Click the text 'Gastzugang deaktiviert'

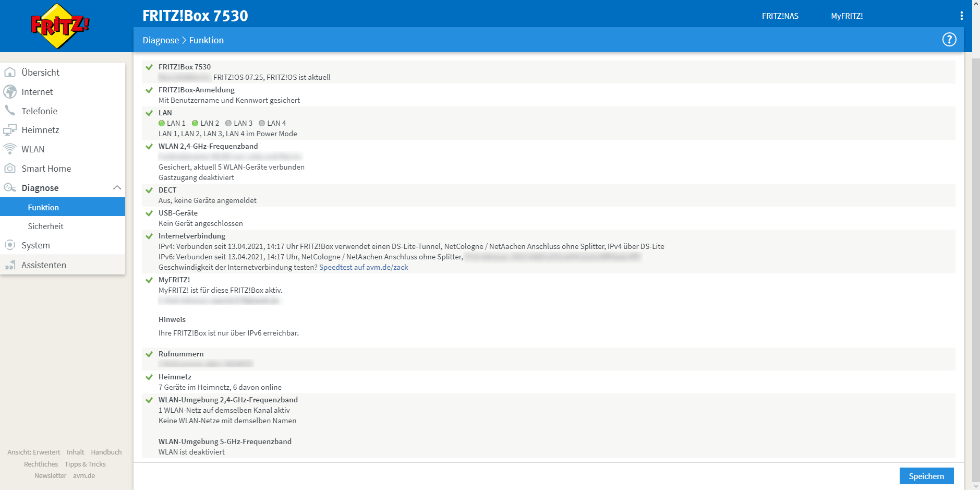click(196, 177)
